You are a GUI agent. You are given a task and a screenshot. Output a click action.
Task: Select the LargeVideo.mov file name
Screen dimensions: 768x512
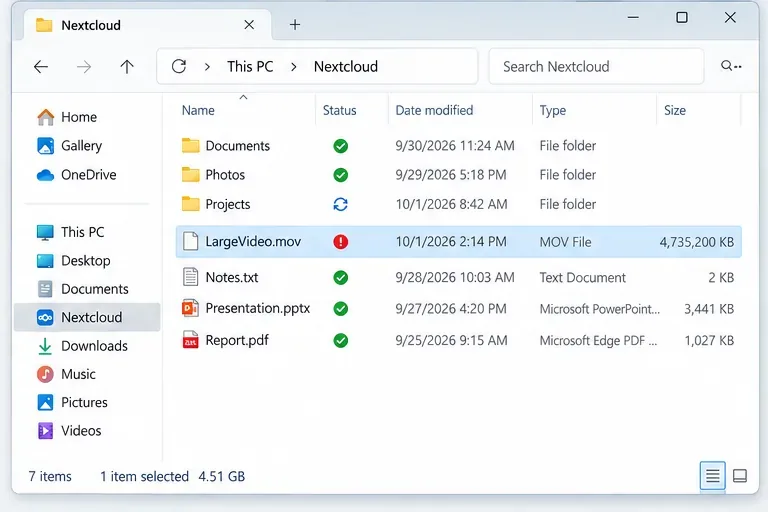(x=253, y=242)
